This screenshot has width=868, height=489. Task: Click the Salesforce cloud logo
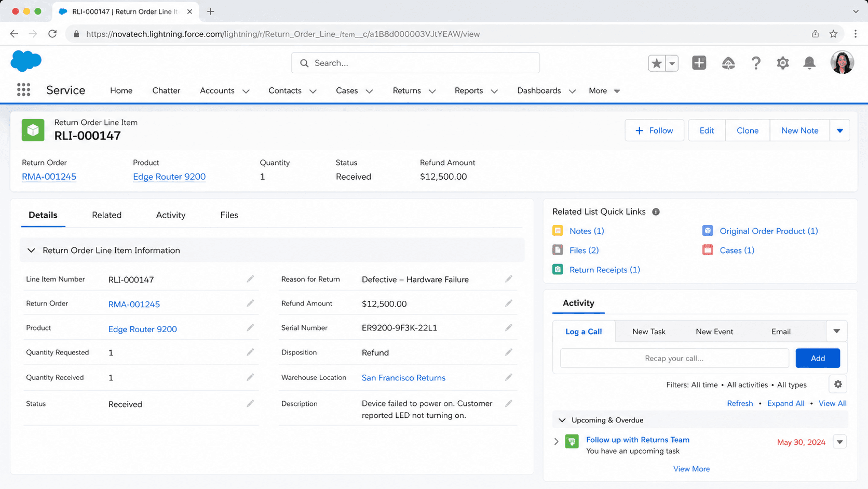[x=26, y=61]
